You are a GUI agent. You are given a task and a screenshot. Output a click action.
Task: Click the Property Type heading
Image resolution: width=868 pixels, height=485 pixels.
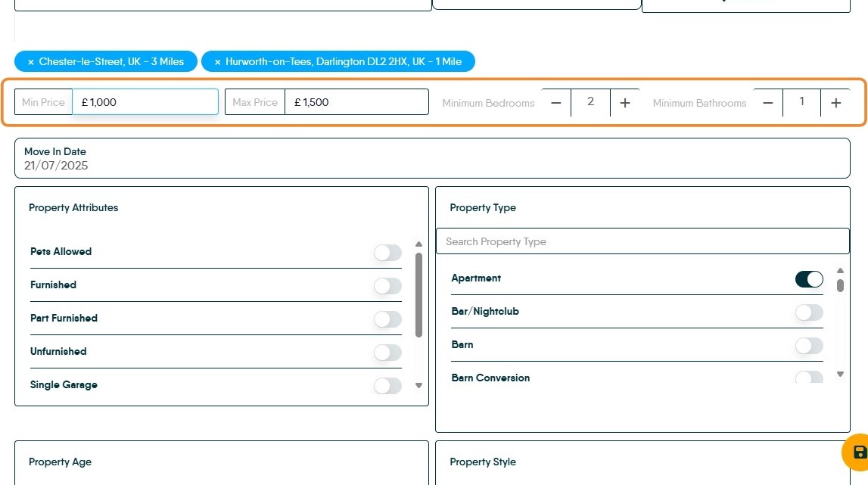tap(483, 207)
